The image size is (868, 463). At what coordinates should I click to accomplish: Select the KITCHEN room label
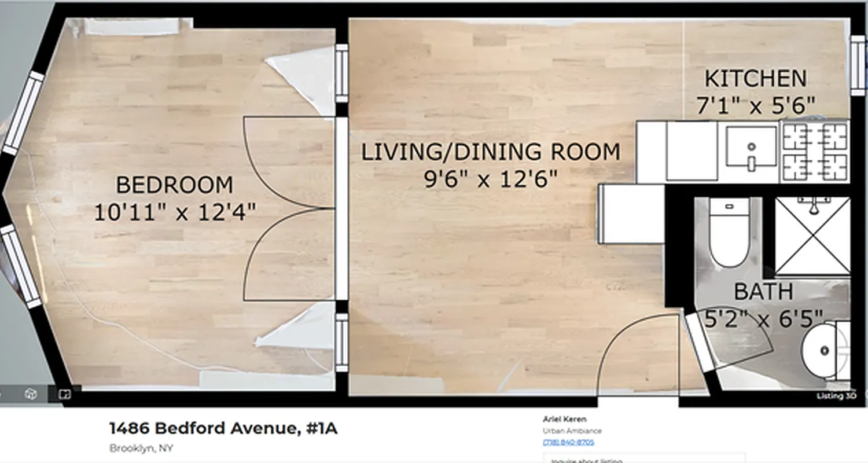click(756, 78)
